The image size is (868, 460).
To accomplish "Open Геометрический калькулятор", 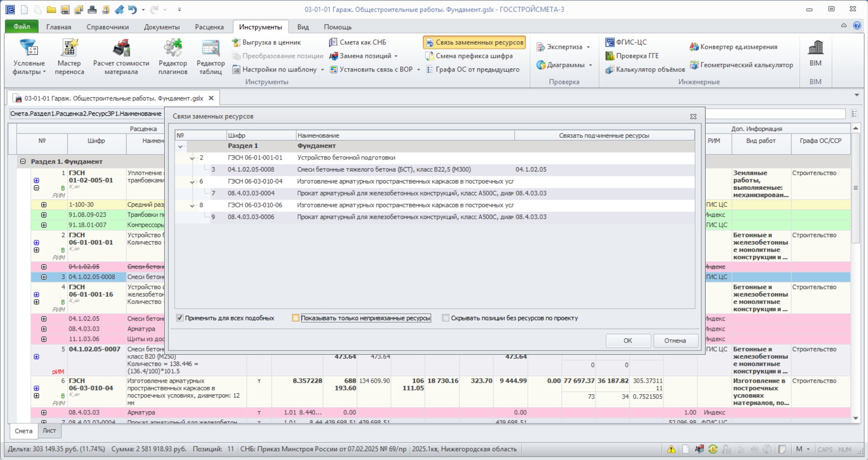I will (x=741, y=65).
